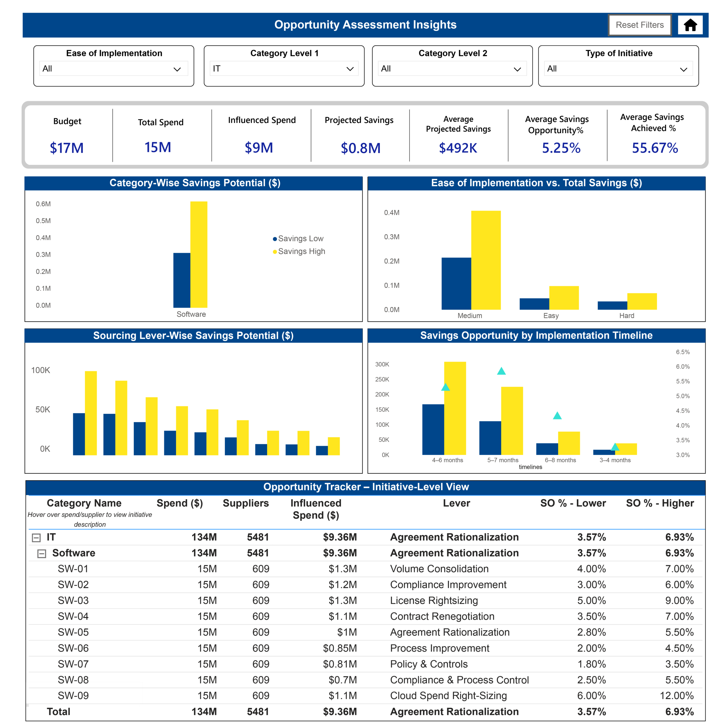Expand the Type of Initiative dropdown arrow
This screenshot has width=728, height=728.
point(683,69)
